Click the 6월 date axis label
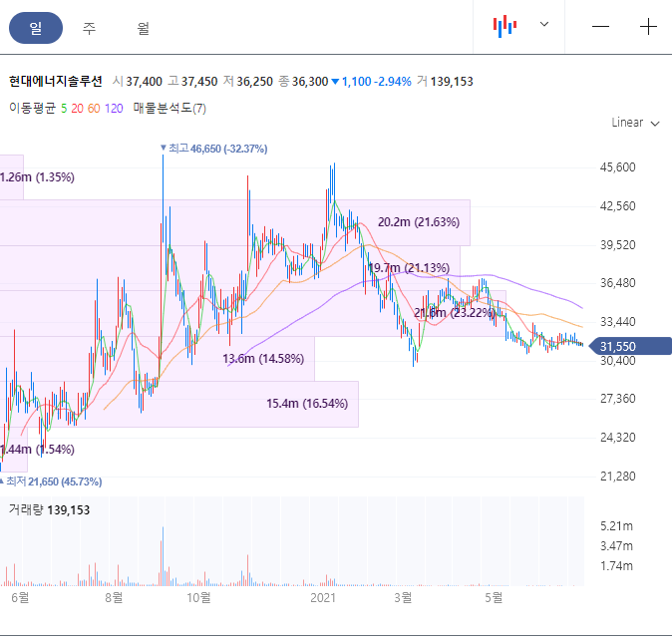 coord(20,597)
